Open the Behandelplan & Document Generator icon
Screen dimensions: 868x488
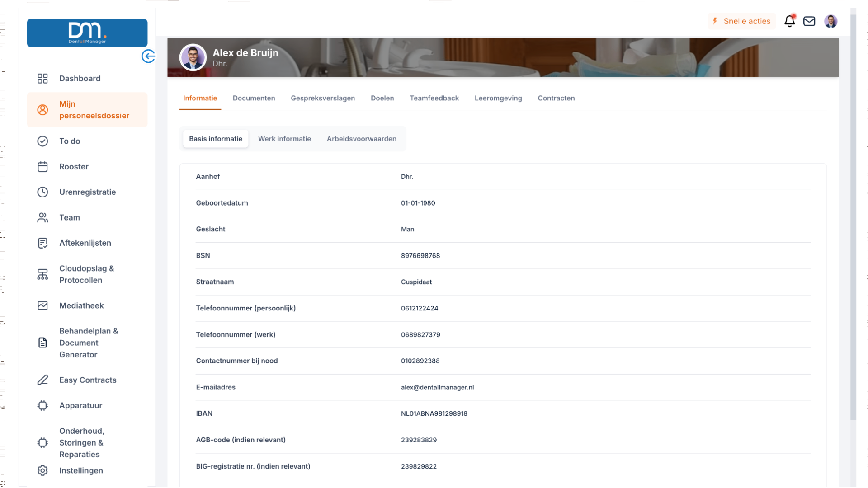42,343
